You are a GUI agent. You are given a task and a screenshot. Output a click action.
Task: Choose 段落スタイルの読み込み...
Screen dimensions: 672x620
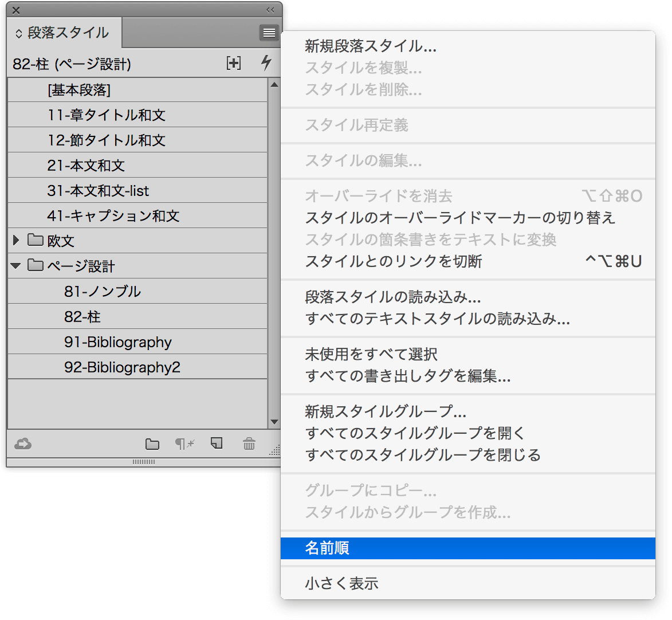pyautogui.click(x=468, y=297)
